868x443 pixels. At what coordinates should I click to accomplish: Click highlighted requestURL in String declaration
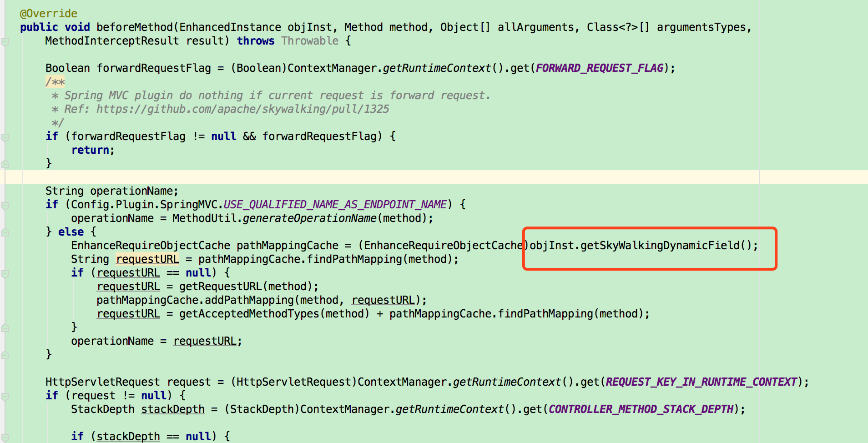[x=147, y=259]
